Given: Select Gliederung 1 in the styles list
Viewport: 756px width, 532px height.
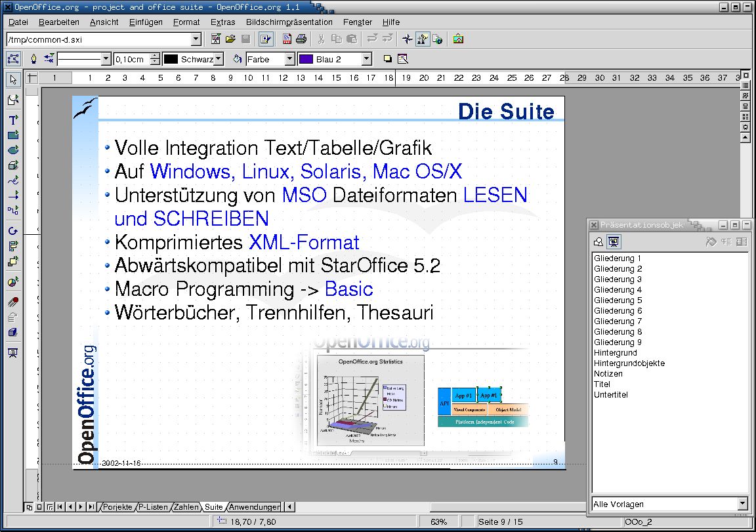Looking at the screenshot, I should click(x=618, y=258).
